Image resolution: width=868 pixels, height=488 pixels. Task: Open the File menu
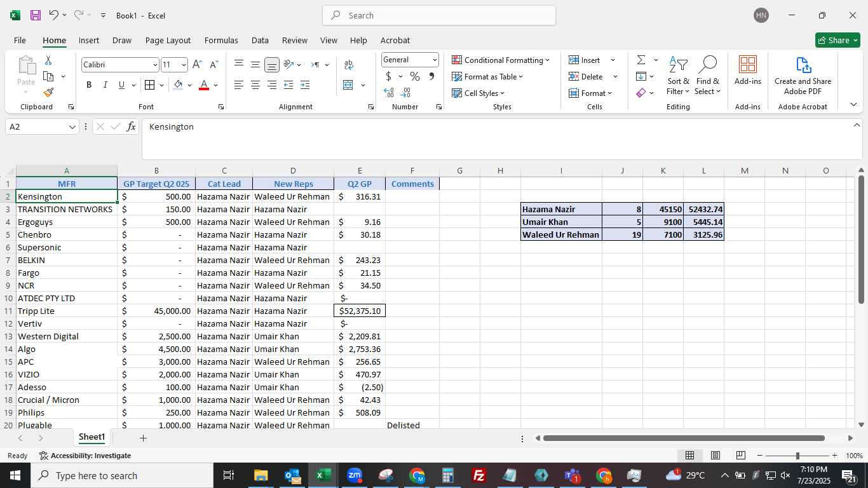point(20,40)
